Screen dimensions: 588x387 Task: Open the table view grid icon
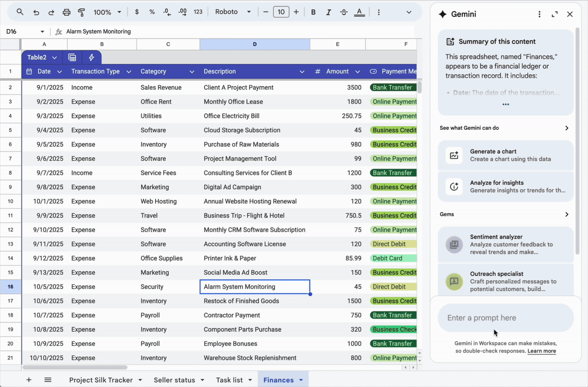[72, 58]
